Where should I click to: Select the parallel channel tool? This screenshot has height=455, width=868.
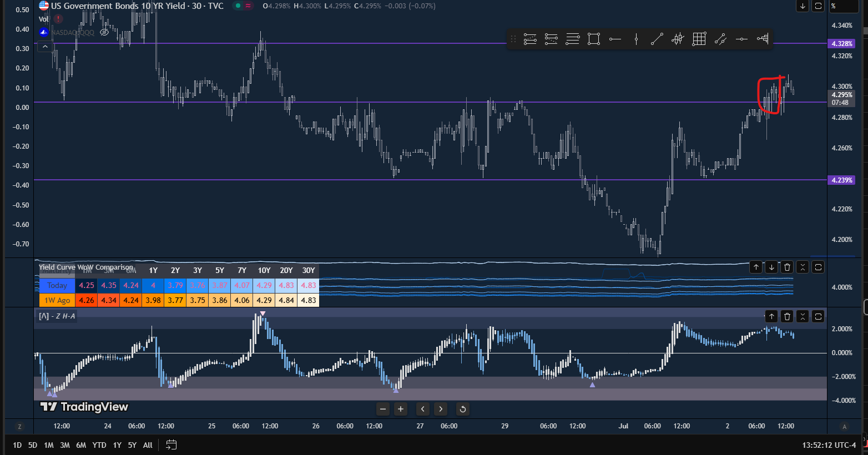720,39
